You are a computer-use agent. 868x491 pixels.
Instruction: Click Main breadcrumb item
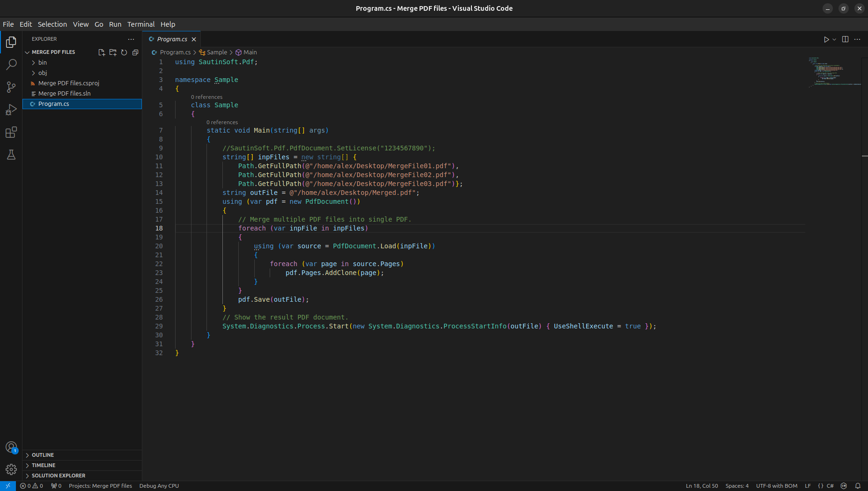coord(246,52)
